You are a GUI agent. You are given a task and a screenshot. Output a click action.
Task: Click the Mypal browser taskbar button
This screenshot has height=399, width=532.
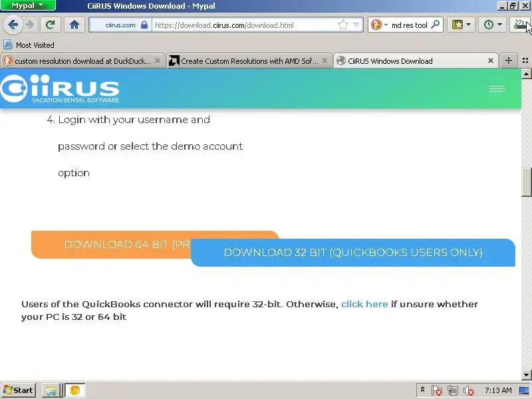pyautogui.click(x=74, y=390)
